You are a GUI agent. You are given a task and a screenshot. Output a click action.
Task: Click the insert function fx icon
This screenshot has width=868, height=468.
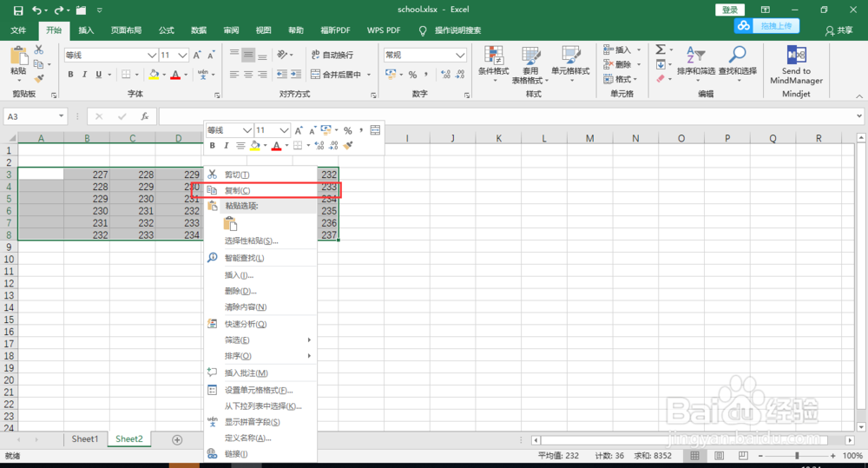point(144,116)
